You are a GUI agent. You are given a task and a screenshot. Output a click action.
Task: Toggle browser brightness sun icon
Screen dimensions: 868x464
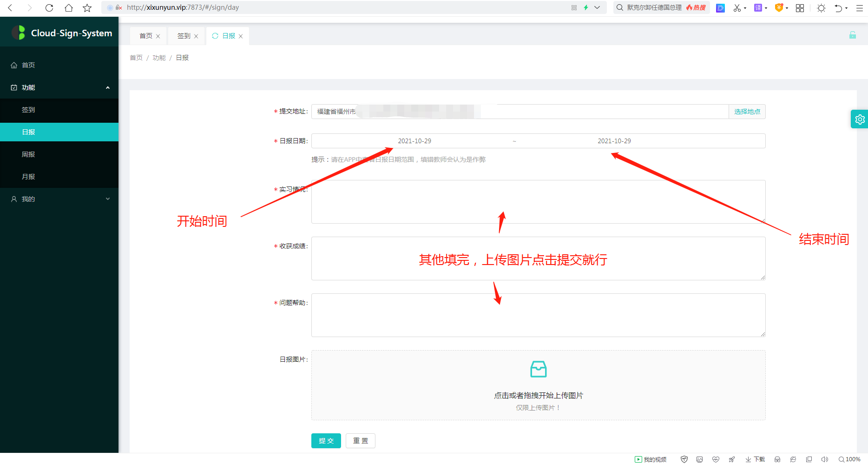(x=822, y=8)
